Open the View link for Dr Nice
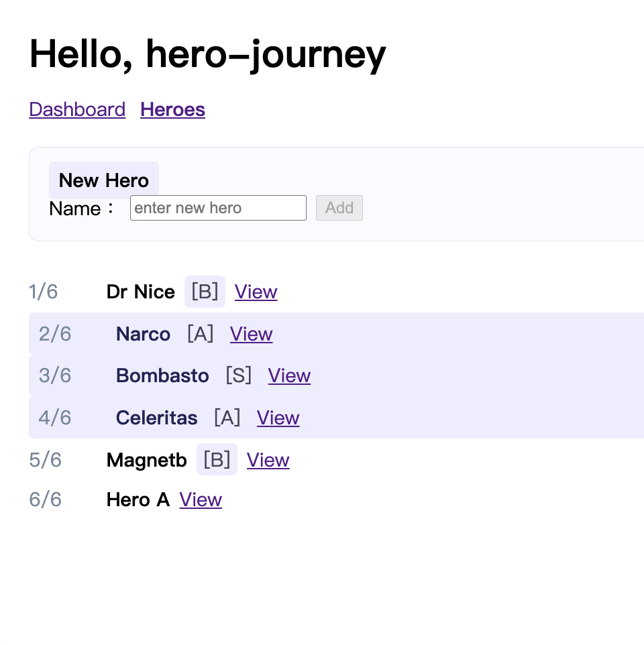Viewport: 644px width, 645px height. pos(256,292)
